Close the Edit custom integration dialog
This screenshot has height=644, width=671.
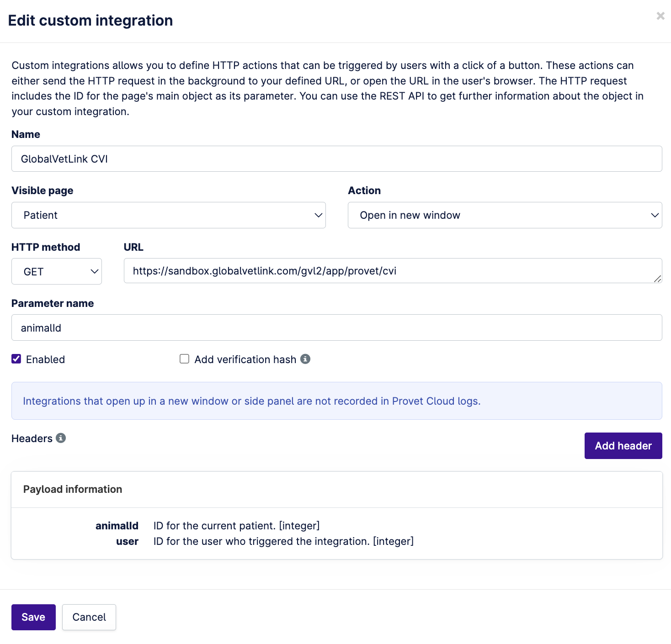click(x=660, y=16)
